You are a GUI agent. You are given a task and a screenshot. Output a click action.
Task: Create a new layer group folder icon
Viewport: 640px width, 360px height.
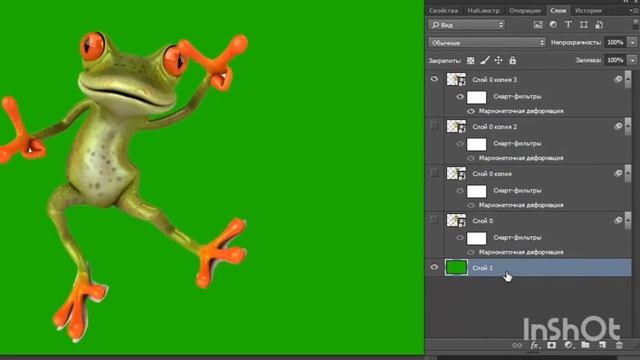coord(585,345)
